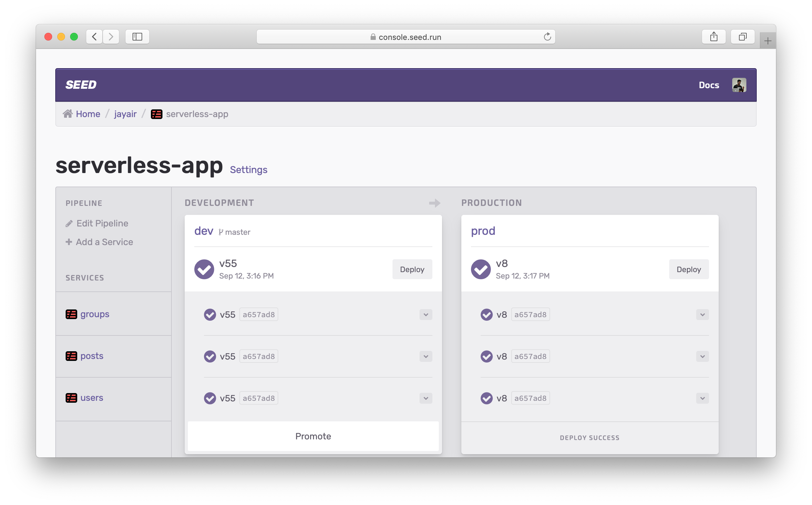
Task: Click the pencil icon beside Edit Pipeline
Action: (x=69, y=224)
